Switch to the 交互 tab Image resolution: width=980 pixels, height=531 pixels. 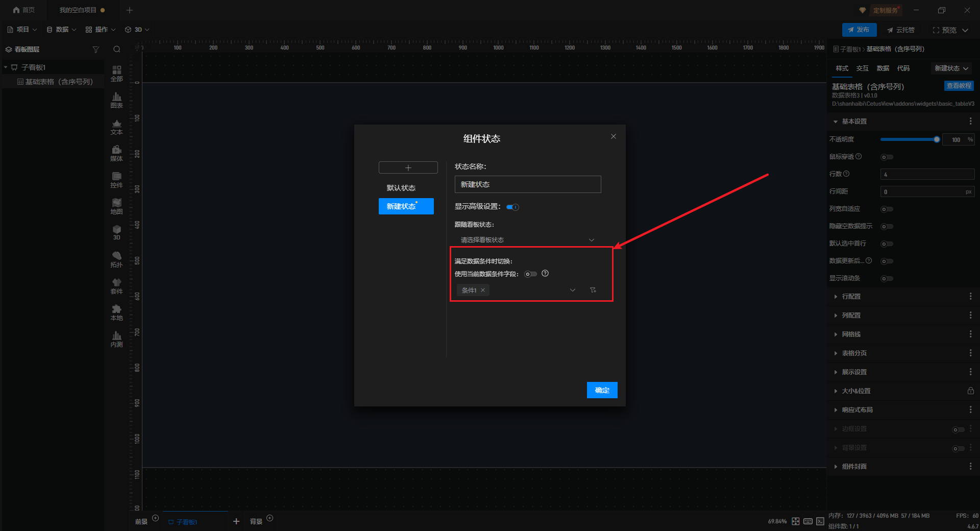(862, 68)
